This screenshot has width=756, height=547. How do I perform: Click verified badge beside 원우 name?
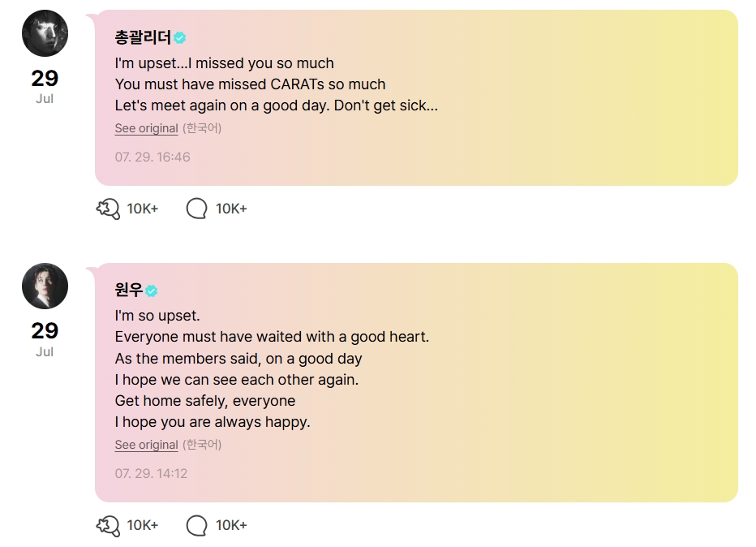(152, 291)
